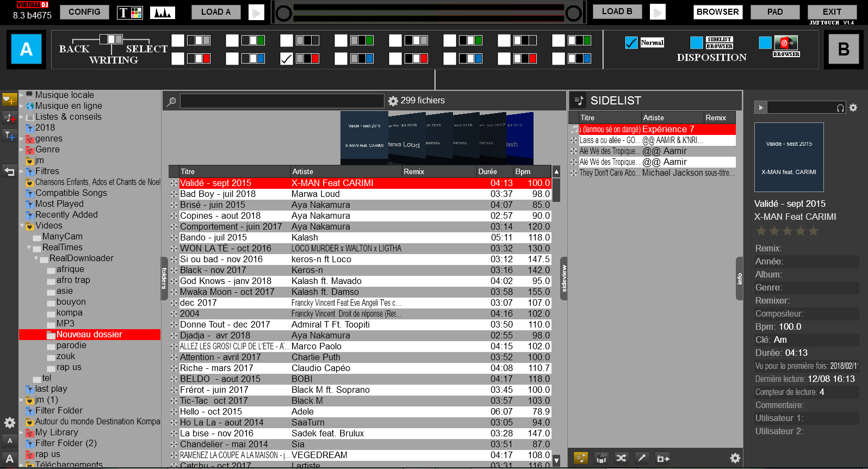
Task: Check second top-row black-white-green scheme checkbox
Action: 232,40
